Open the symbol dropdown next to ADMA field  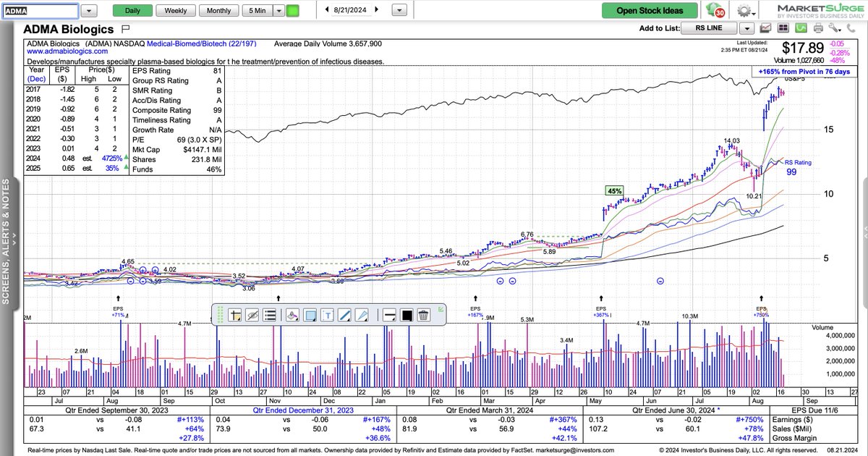coord(89,10)
